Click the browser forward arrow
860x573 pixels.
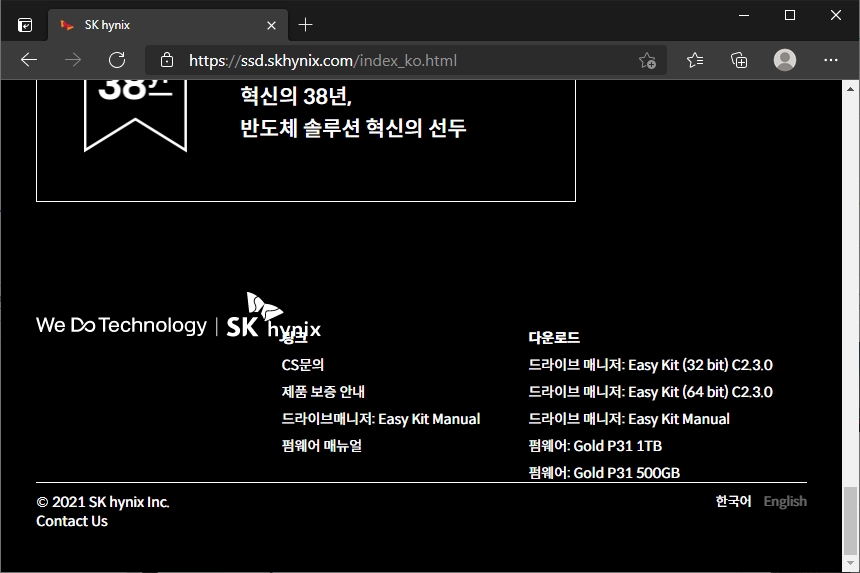pos(72,60)
